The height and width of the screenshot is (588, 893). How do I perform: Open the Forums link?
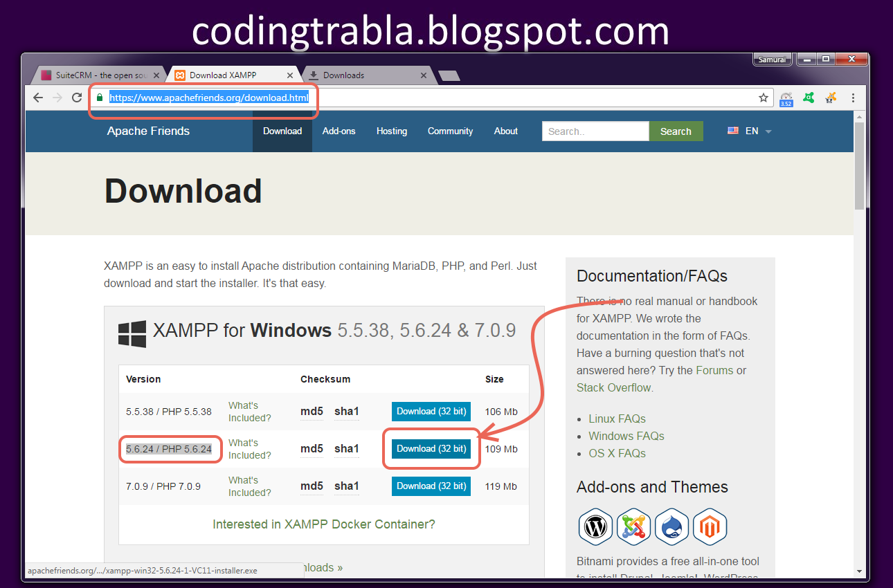pyautogui.click(x=714, y=370)
